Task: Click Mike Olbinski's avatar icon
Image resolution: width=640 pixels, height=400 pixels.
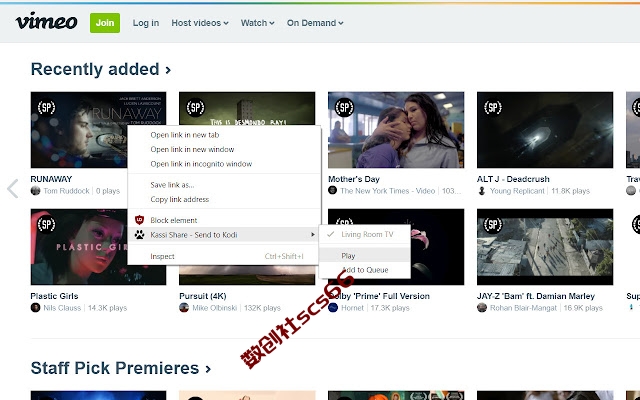Action: [x=184, y=307]
